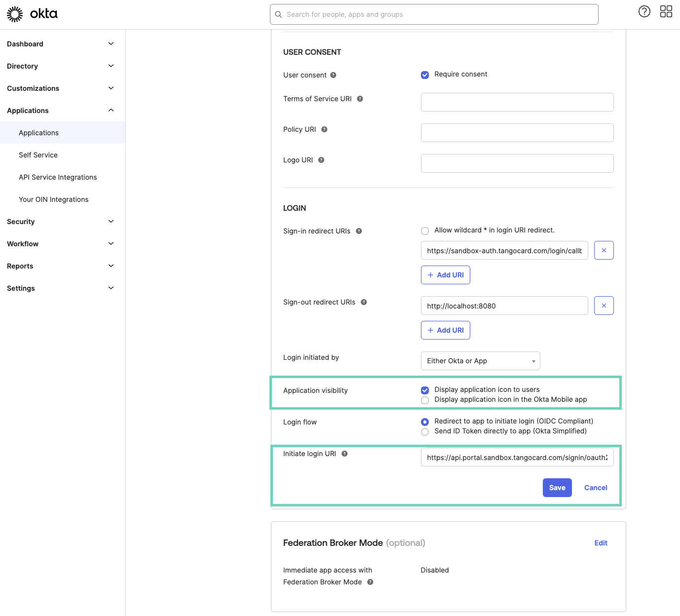
Task: Remove the sandbox-auth sign-in redirect URI
Action: coord(604,250)
